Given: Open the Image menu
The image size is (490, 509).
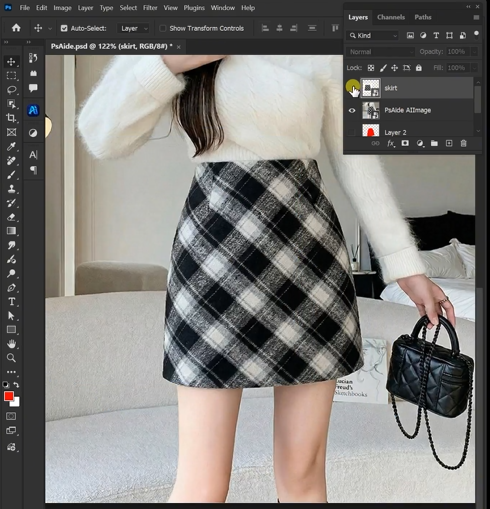Looking at the screenshot, I should click(62, 8).
